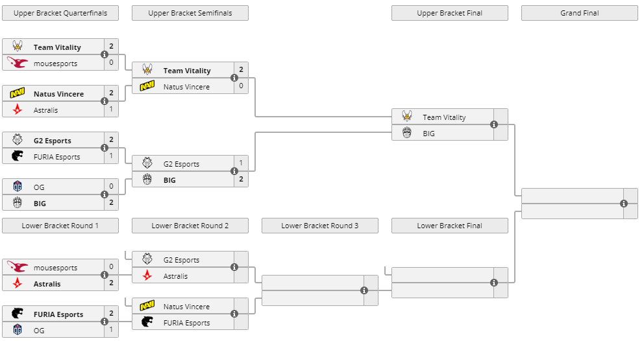Screen dimensions: 644x341
Task: Open Grand Final match info icon
Action: pyautogui.click(x=624, y=204)
